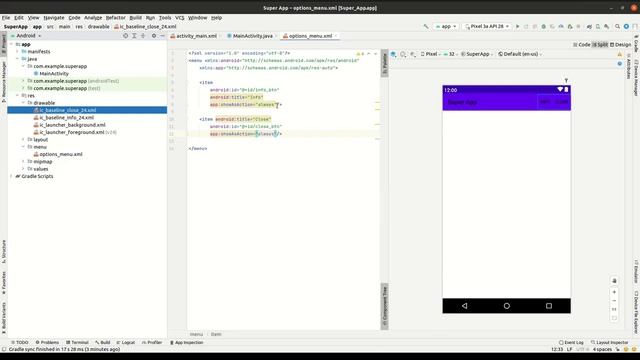The height and width of the screenshot is (360, 640).
Task: Open the Default (en-us) locale dropdown
Action: (x=520, y=54)
